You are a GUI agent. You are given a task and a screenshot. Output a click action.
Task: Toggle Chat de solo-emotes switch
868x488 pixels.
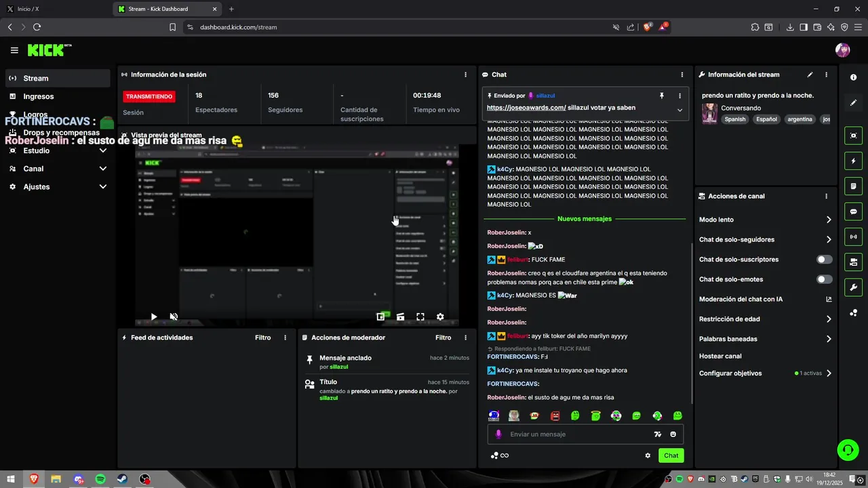click(x=824, y=279)
